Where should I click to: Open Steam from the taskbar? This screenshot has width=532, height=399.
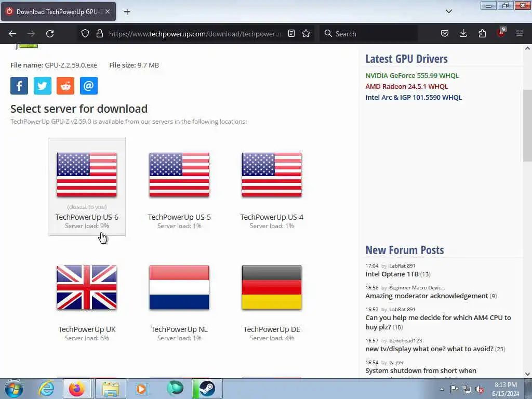[207, 389]
